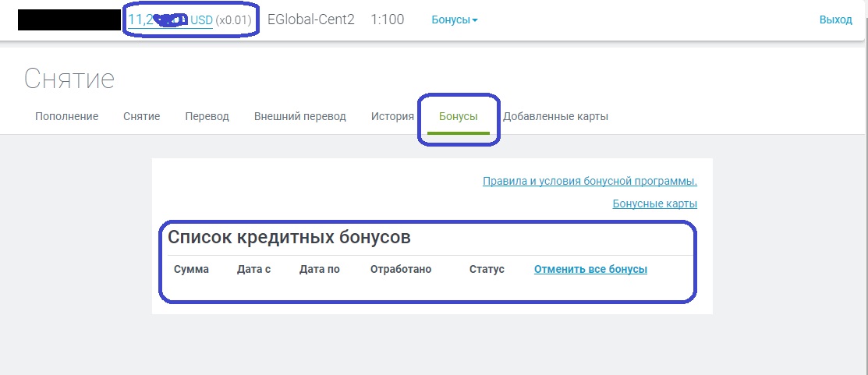Select the active Бонусы tab

pos(459,116)
